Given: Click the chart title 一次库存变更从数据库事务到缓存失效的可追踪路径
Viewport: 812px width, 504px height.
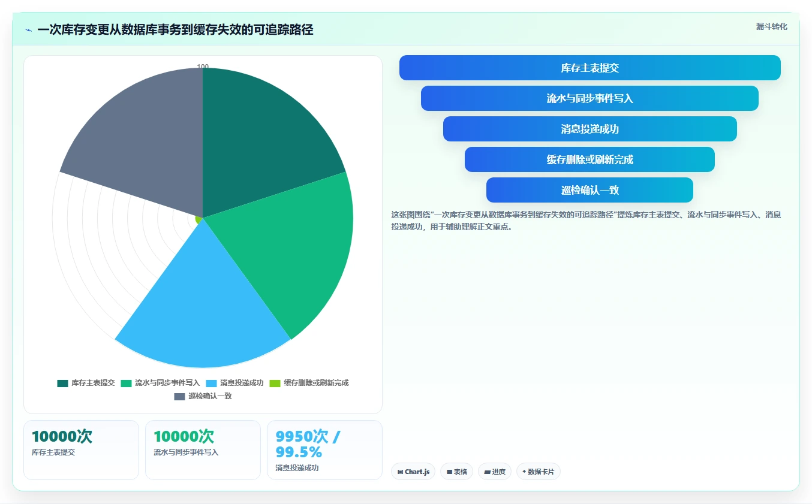Looking at the screenshot, I should click(175, 30).
